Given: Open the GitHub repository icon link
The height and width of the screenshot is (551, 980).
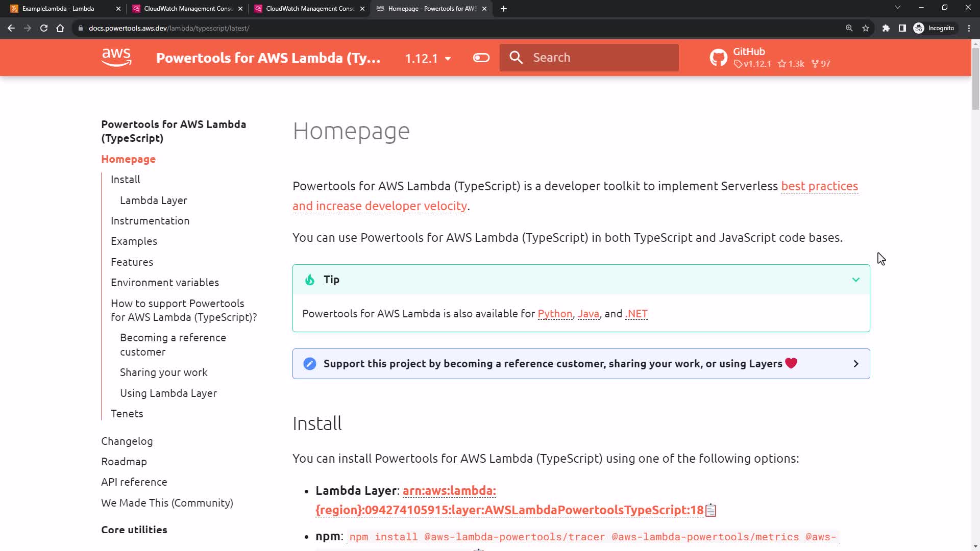Looking at the screenshot, I should click(718, 58).
